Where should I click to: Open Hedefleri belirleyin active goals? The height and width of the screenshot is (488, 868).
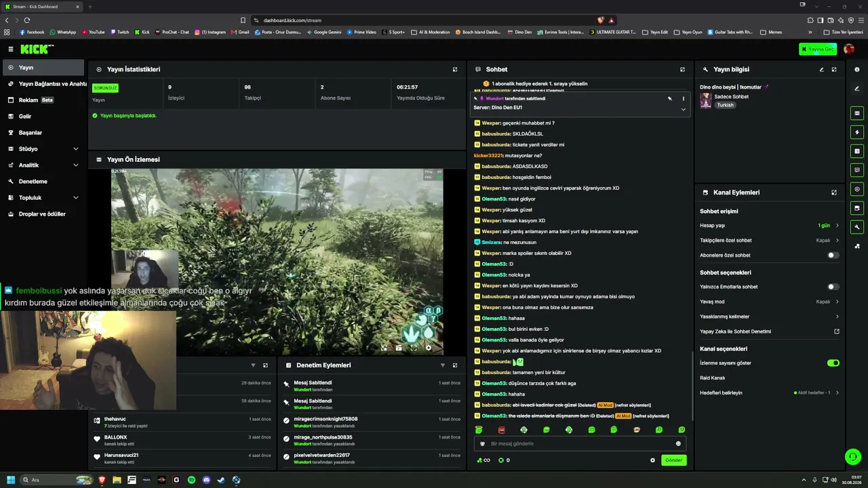pos(770,393)
